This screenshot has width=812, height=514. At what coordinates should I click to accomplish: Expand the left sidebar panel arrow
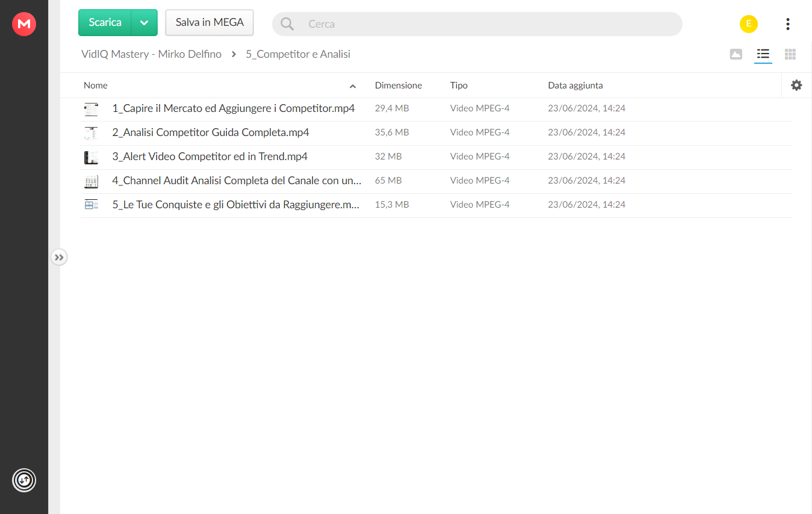[59, 258]
